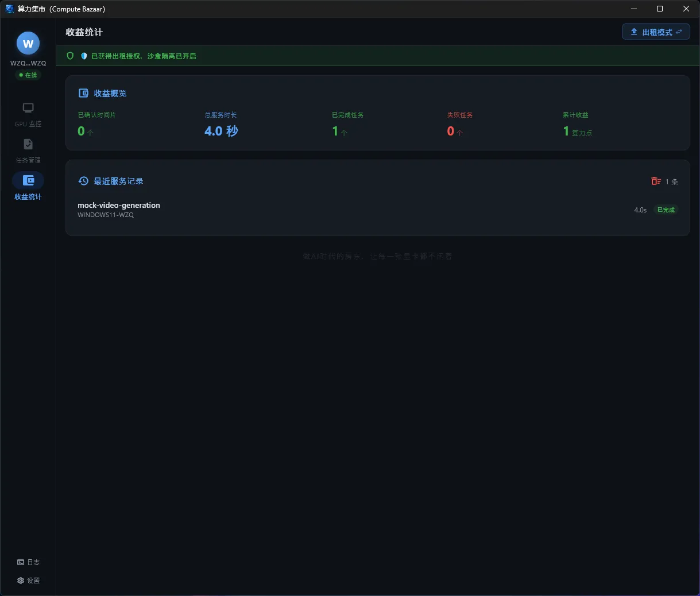
Task: Switch mode with the 出租模式 button
Action: point(656,32)
